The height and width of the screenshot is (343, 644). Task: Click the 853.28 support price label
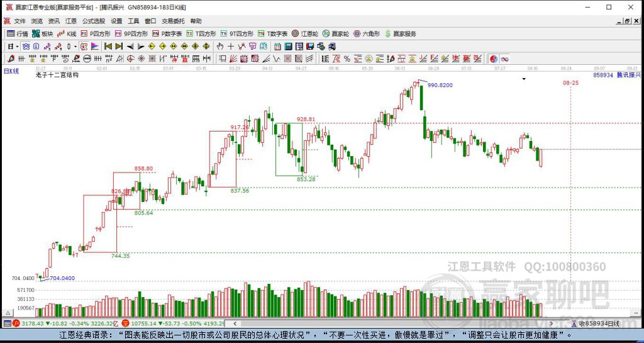point(306,179)
